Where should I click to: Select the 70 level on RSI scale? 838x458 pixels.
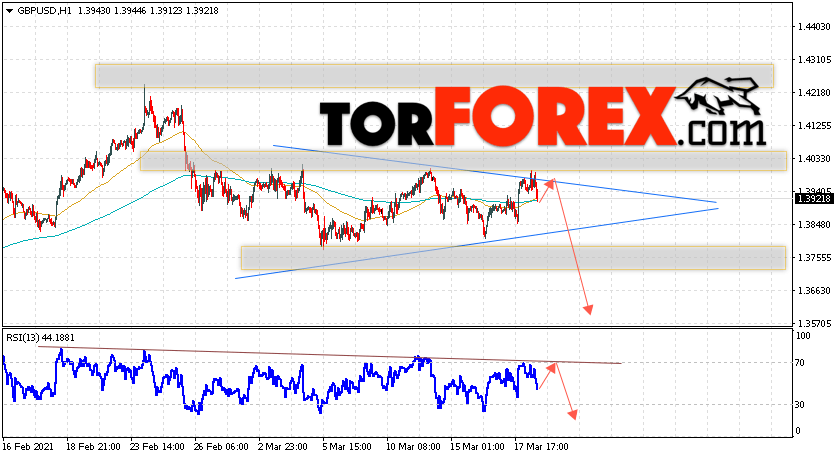800,363
